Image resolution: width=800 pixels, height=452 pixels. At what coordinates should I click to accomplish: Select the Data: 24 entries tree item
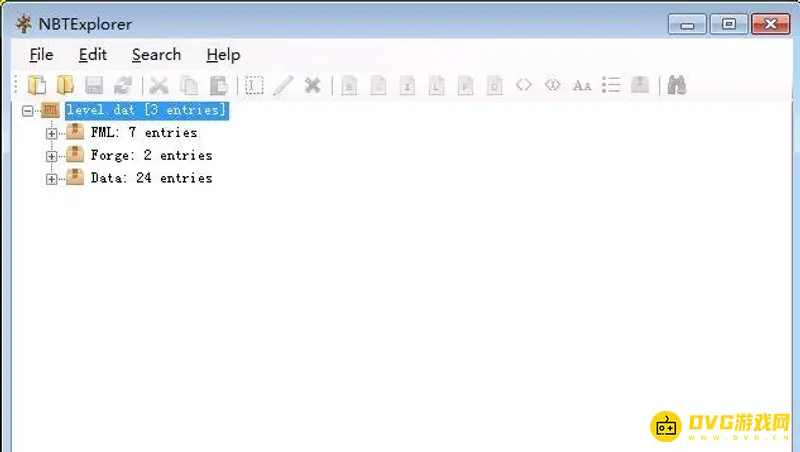(x=150, y=178)
